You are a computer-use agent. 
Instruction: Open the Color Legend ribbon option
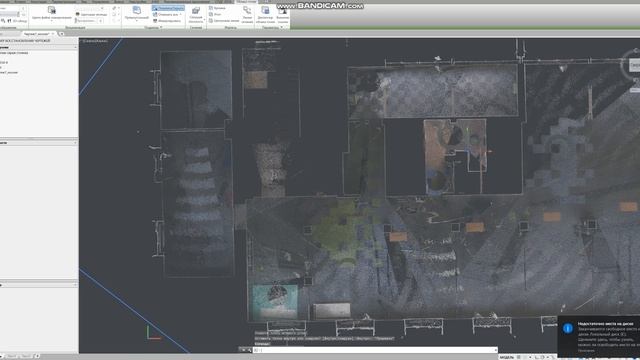pos(91,14)
